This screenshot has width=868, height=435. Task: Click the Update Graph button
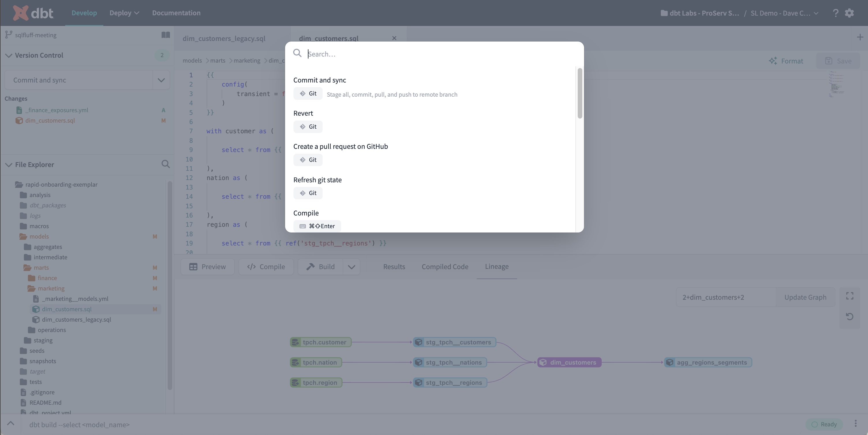tap(805, 297)
